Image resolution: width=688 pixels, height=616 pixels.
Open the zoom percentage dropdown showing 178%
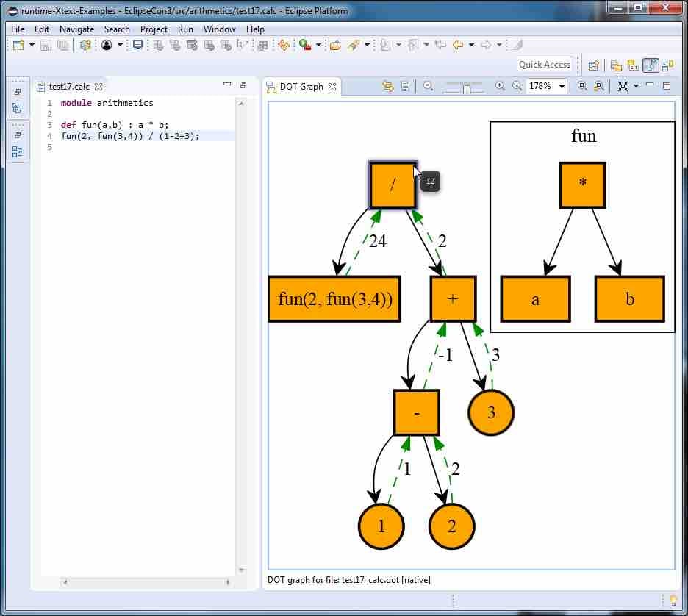[x=562, y=86]
